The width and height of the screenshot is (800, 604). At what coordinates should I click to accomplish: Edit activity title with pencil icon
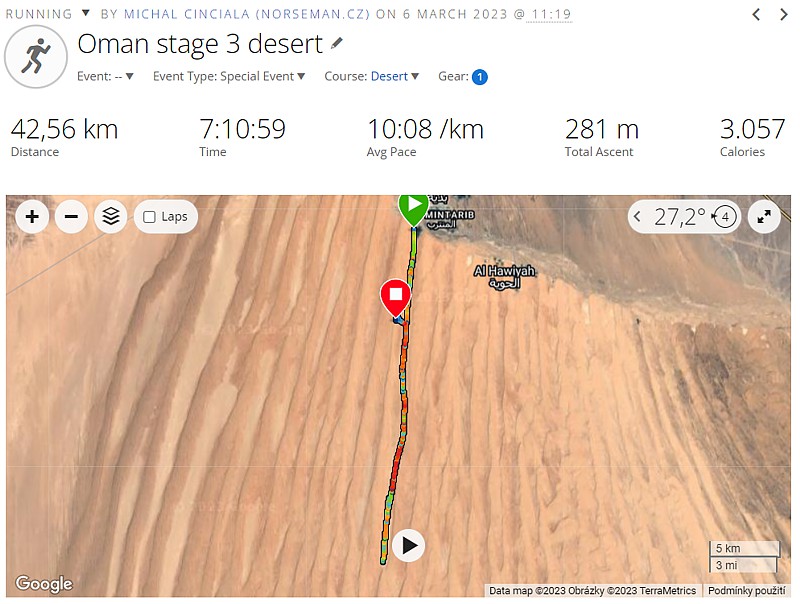(337, 43)
